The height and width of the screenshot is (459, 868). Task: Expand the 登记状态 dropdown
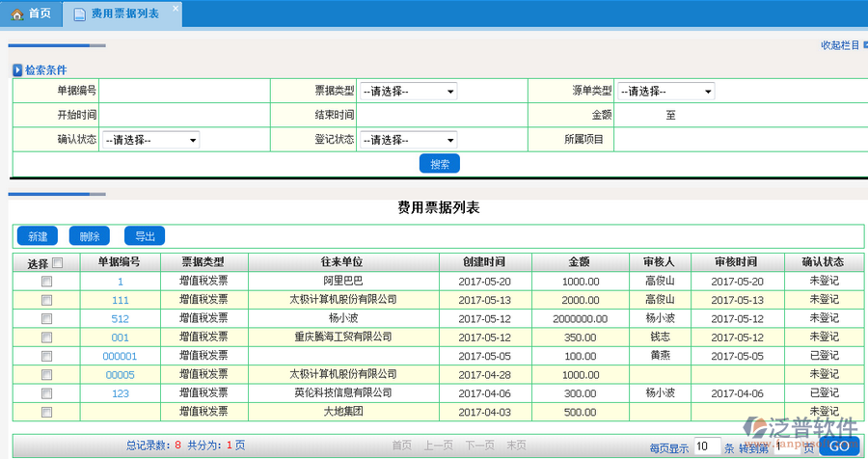[409, 140]
